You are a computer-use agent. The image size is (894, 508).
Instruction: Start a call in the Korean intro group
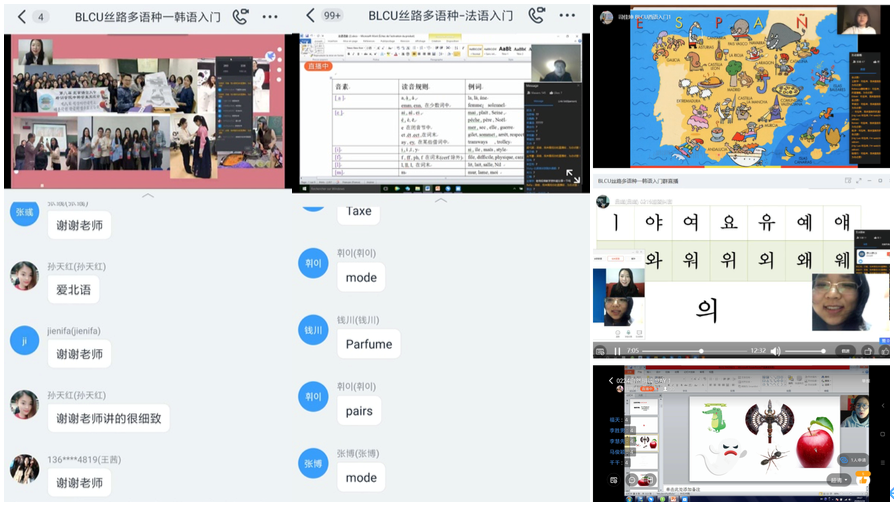point(240,16)
